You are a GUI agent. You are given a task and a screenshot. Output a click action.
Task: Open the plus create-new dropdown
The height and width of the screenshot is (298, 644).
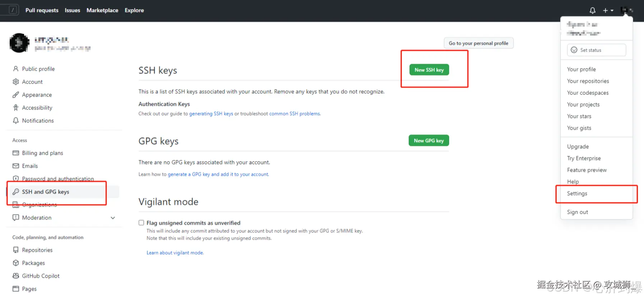click(x=608, y=10)
